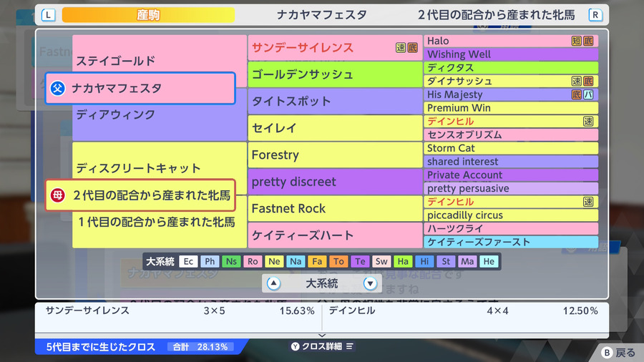Click the 速 factor icon beside サンデーサイレンス

[x=401, y=48]
